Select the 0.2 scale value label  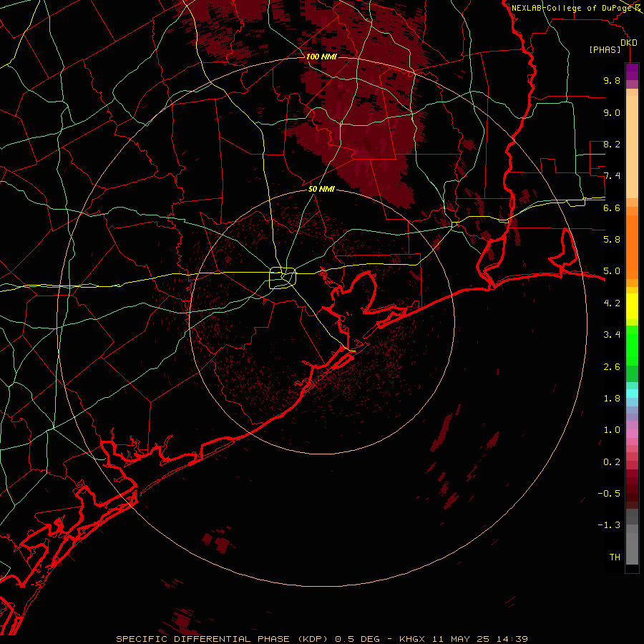point(612,462)
